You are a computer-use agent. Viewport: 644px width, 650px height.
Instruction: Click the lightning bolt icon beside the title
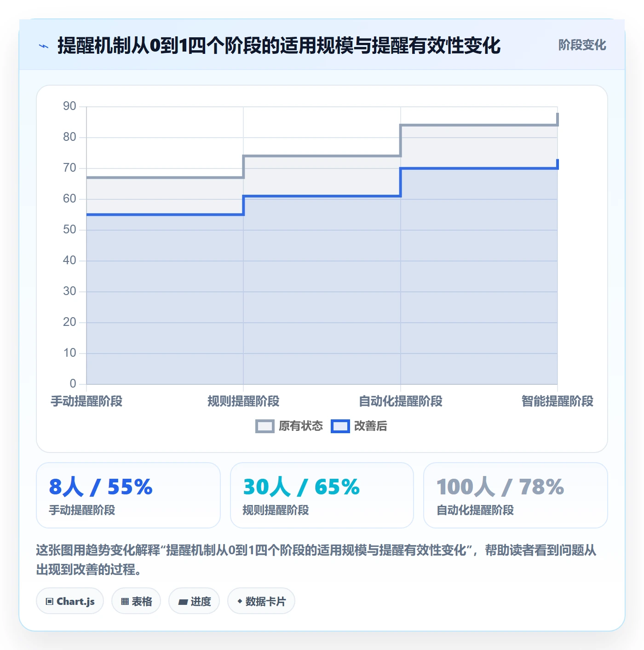coord(44,46)
